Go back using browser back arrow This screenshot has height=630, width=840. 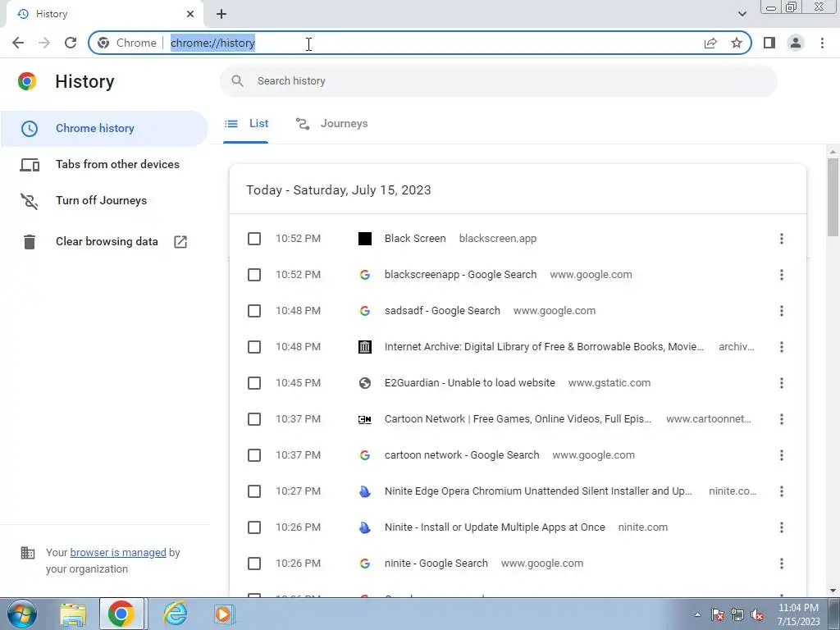(18, 43)
